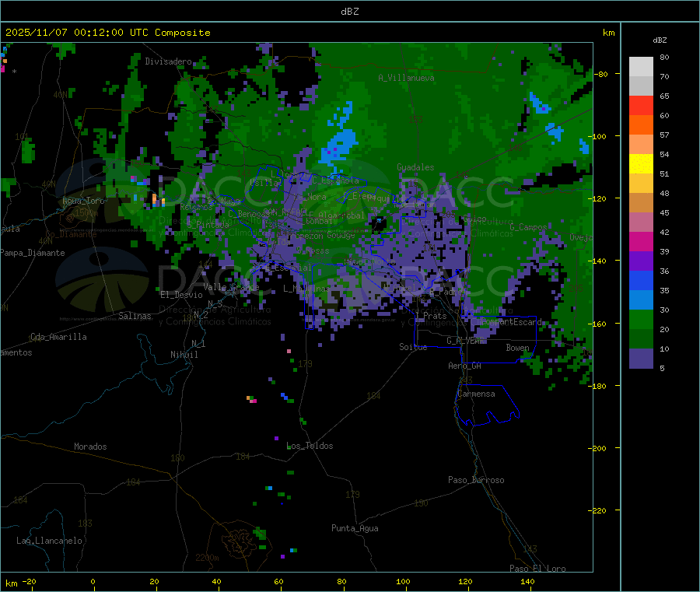
Task: Click the Morados map label
Action: 90,447
